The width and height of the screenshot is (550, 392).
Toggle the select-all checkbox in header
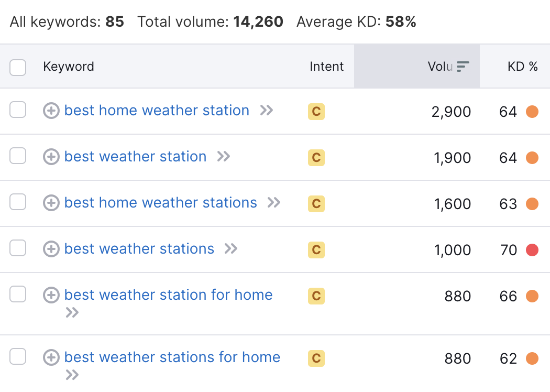[18, 68]
